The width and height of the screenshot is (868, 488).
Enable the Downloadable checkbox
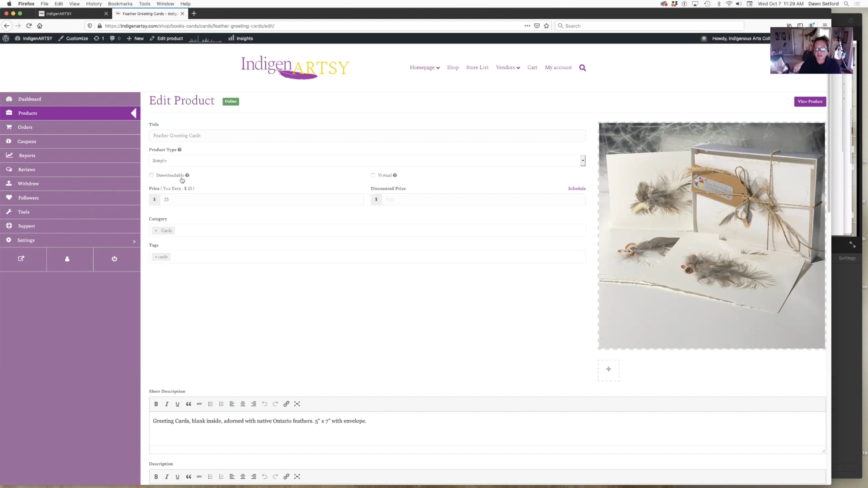point(151,175)
